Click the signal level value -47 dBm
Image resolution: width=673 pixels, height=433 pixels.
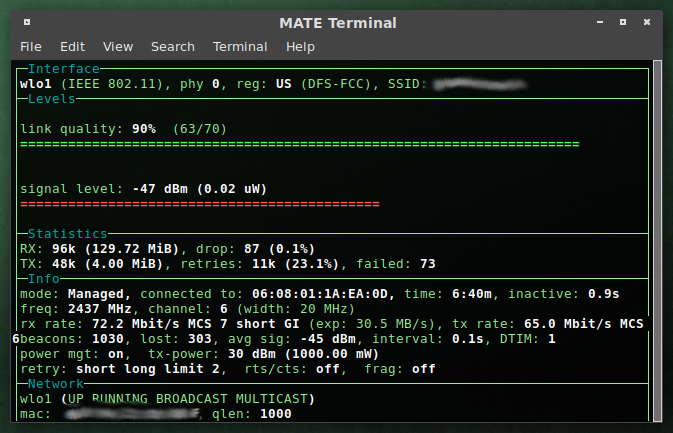[160, 189]
